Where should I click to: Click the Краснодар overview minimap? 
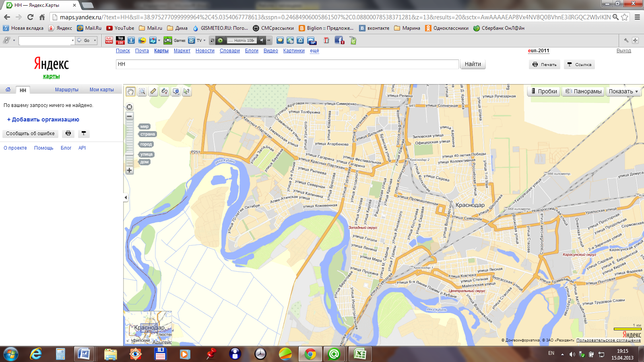click(148, 328)
